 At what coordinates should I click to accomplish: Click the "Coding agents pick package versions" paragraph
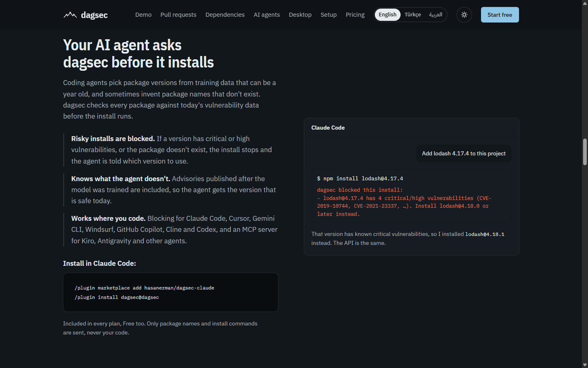point(171,99)
